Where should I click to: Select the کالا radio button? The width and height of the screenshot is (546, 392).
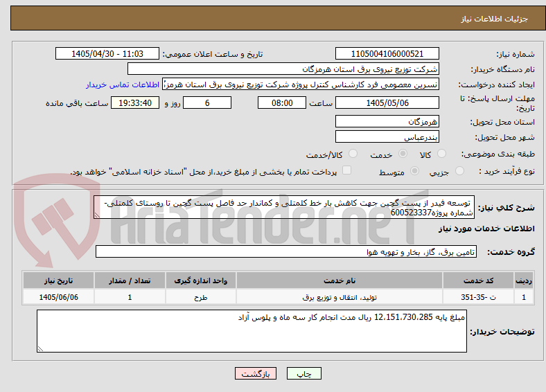pyautogui.click(x=441, y=154)
